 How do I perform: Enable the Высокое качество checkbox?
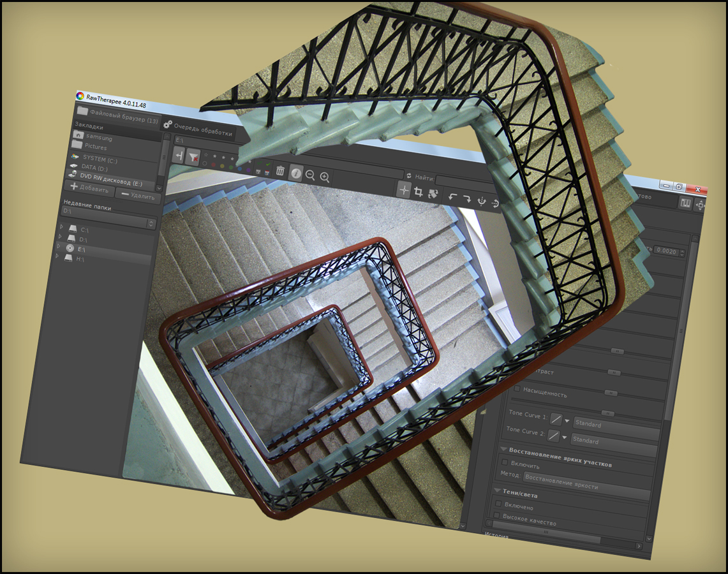click(496, 515)
